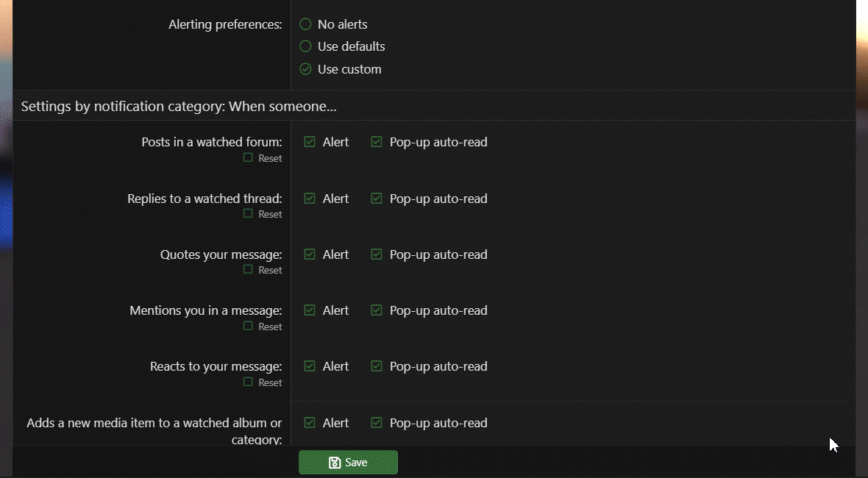Uncheck Alert for Quotes your message
The width and height of the screenshot is (868, 478).
310,254
